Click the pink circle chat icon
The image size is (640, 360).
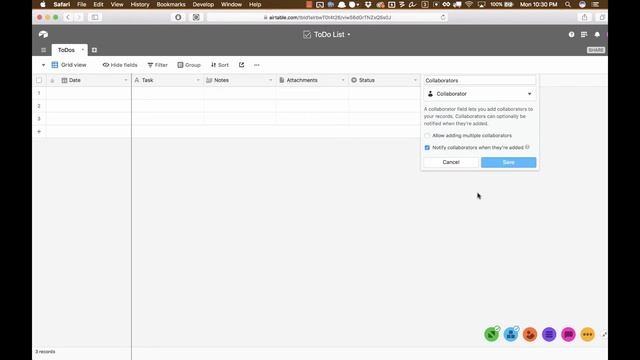[568, 334]
